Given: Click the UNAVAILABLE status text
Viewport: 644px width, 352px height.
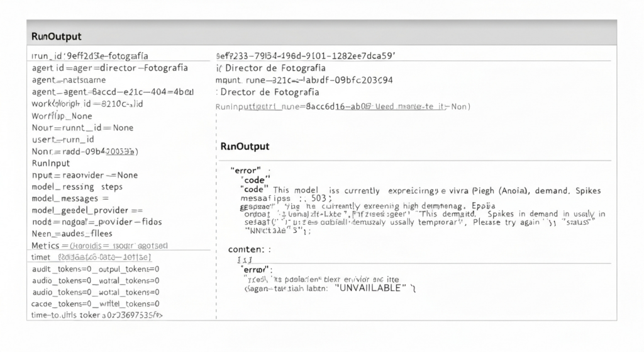Looking at the screenshot, I should pos(369,287).
